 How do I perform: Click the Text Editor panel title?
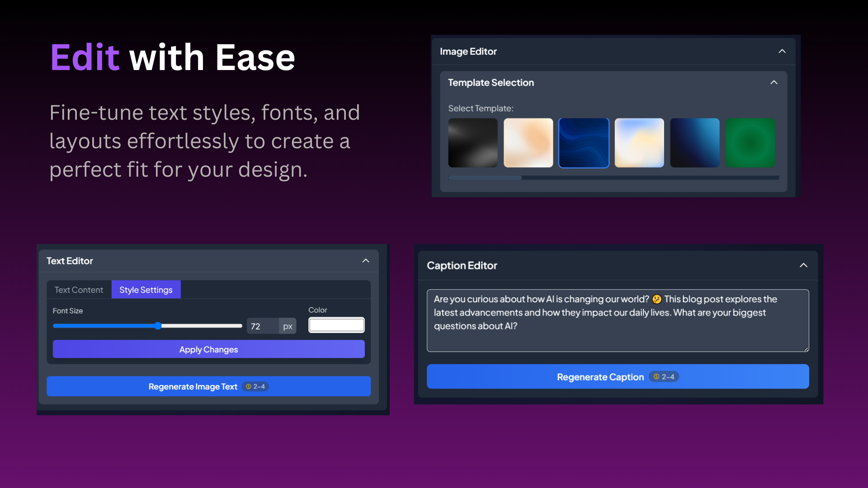(70, 261)
